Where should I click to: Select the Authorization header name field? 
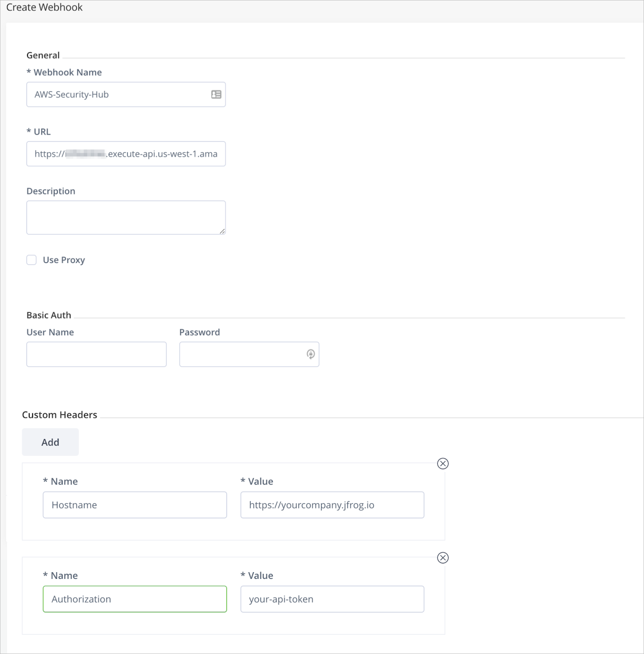pos(135,599)
